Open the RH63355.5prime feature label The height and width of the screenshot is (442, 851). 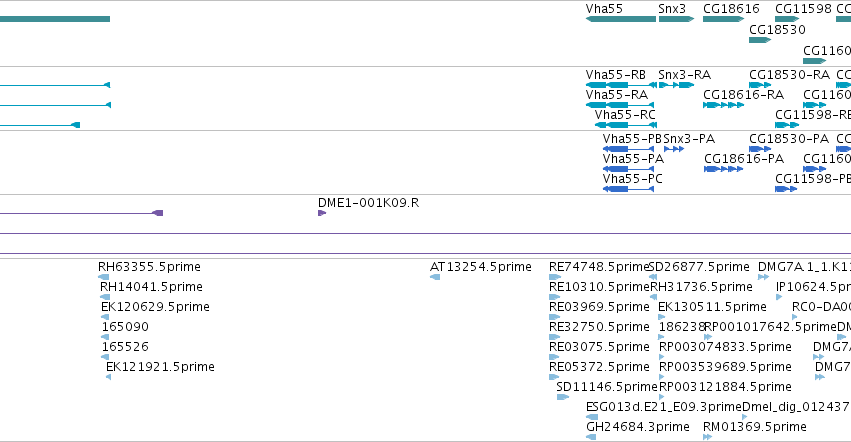coord(149,267)
